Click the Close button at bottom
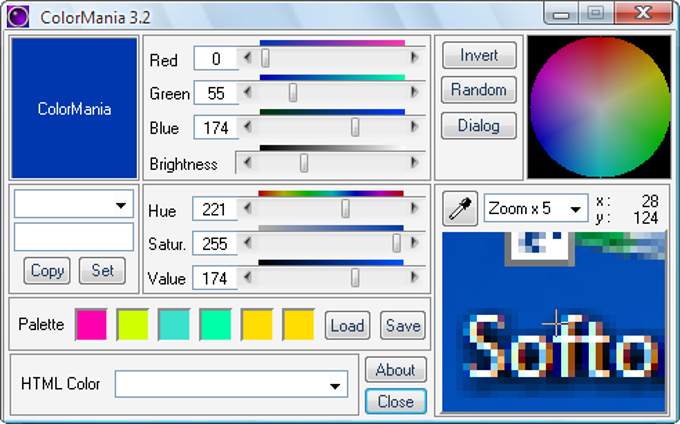 [396, 401]
